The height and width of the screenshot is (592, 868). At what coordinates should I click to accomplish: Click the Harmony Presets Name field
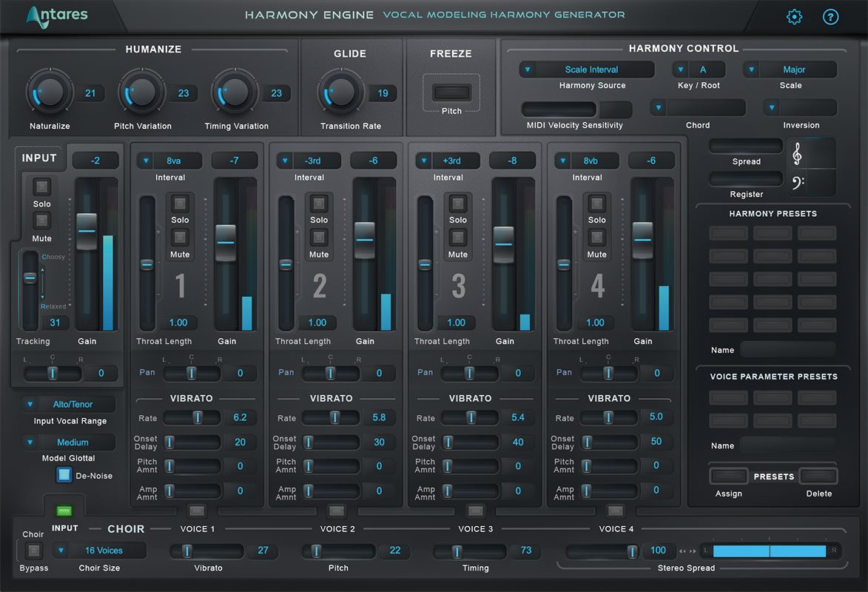pos(788,349)
